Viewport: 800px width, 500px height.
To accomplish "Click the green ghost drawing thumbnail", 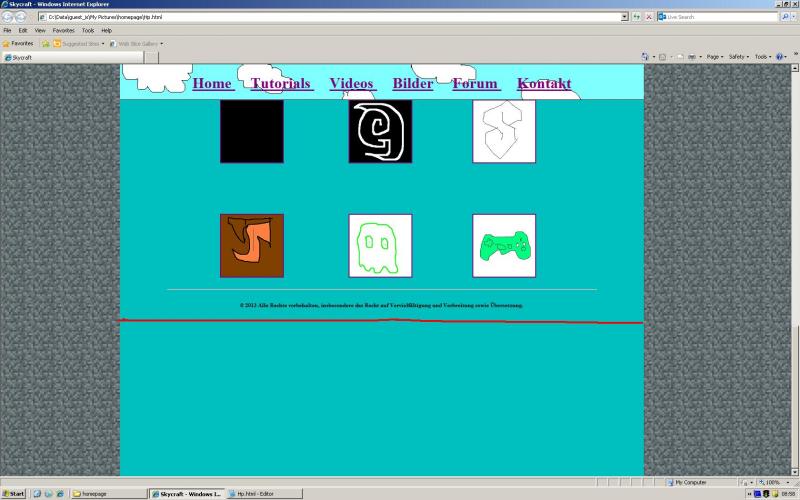I will click(380, 245).
